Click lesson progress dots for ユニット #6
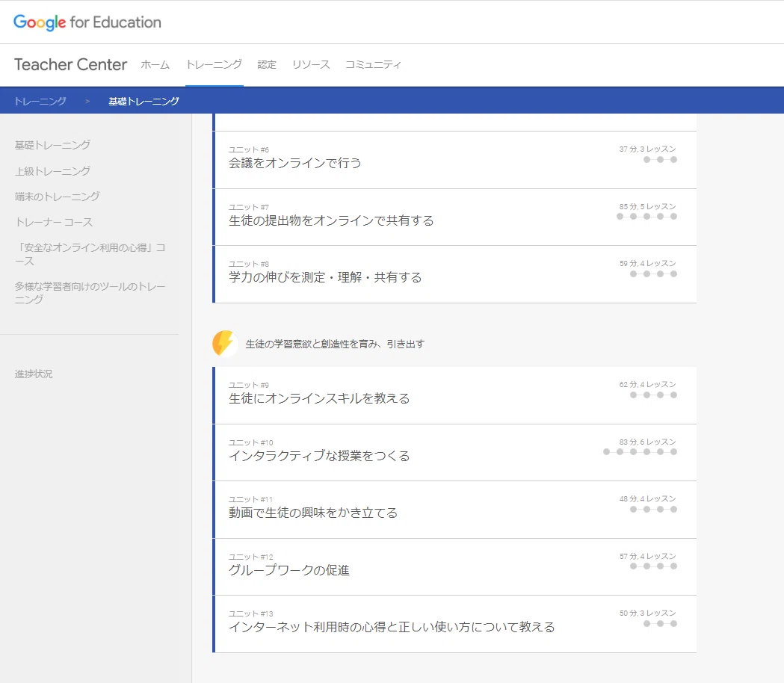 (x=660, y=159)
